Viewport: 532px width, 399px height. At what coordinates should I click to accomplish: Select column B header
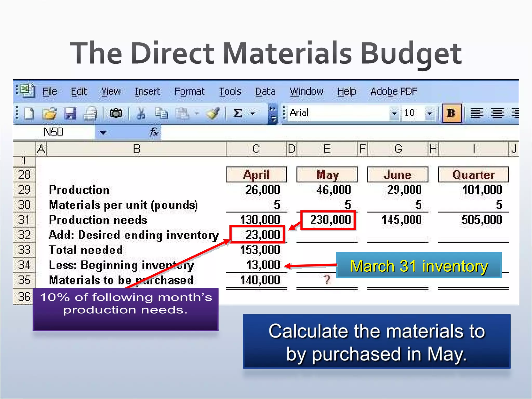tap(136, 149)
